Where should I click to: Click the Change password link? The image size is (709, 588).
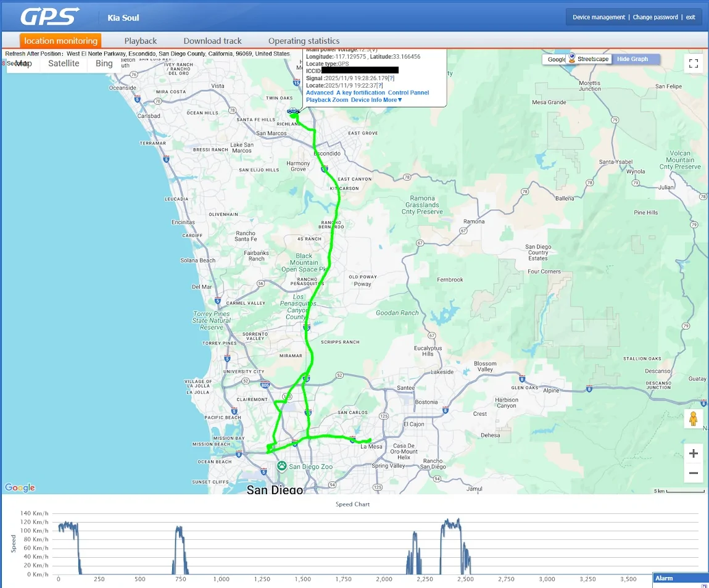655,17
